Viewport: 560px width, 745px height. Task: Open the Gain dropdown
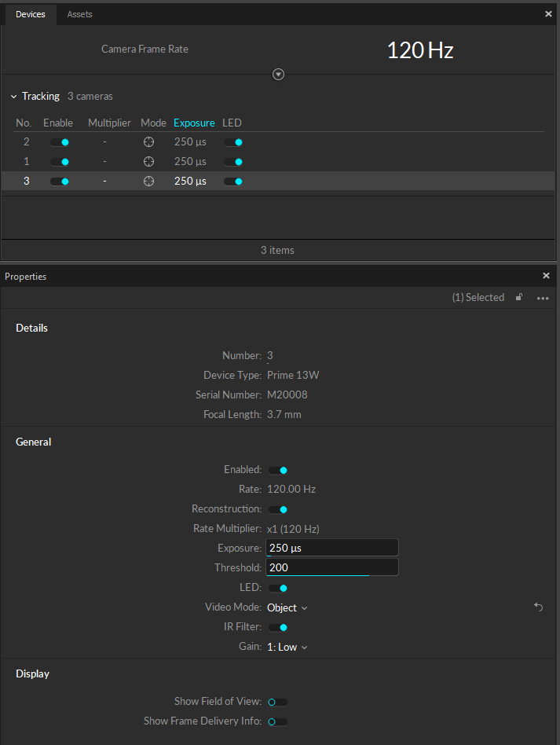point(286,646)
